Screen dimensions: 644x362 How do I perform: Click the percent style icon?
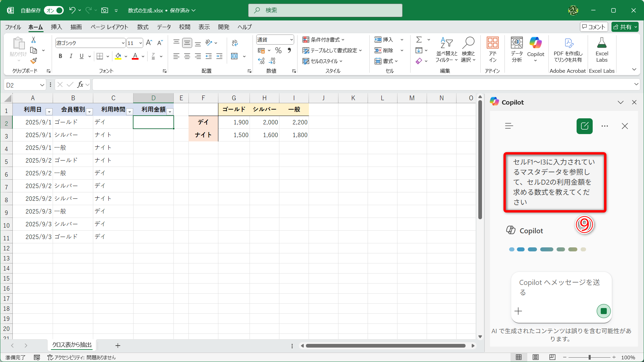pyautogui.click(x=278, y=50)
